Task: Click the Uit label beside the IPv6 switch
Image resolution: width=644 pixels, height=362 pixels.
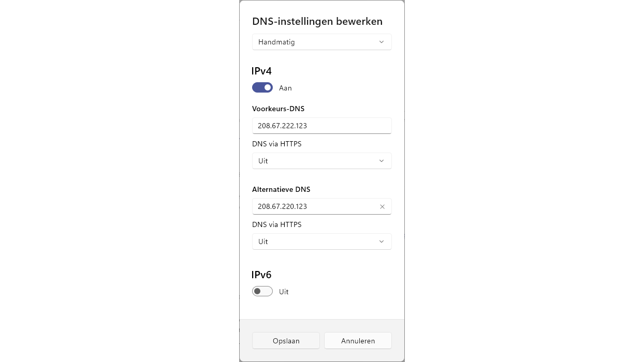Action: tap(284, 292)
